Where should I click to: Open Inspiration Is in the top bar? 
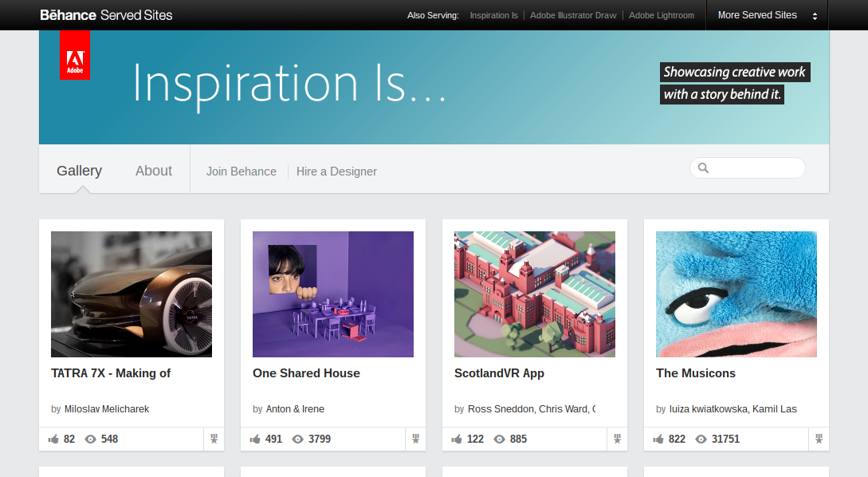(x=494, y=15)
